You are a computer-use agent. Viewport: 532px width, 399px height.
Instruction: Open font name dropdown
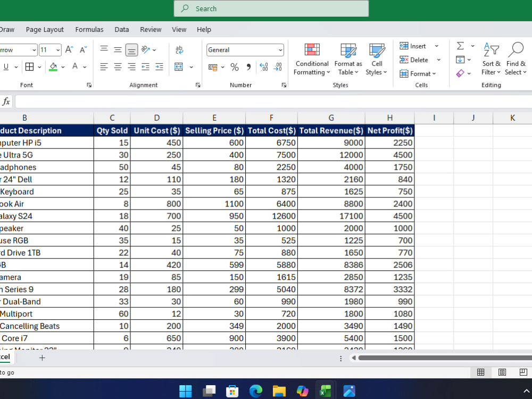point(34,50)
